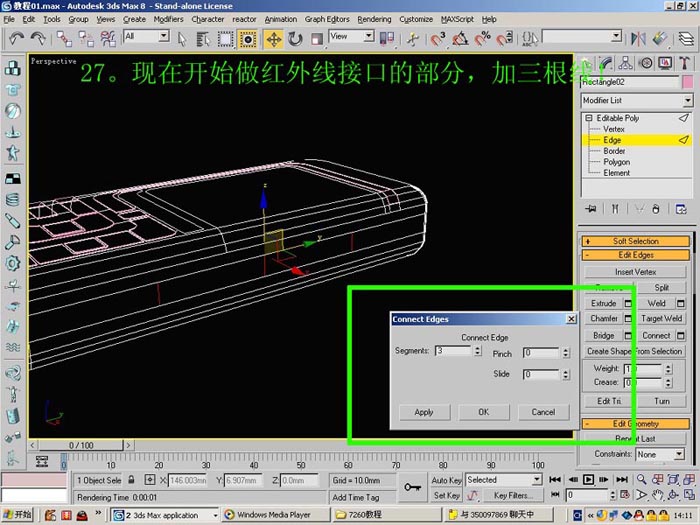The image size is (700, 525).
Task: Click the Play Animation button
Action: tap(588, 480)
